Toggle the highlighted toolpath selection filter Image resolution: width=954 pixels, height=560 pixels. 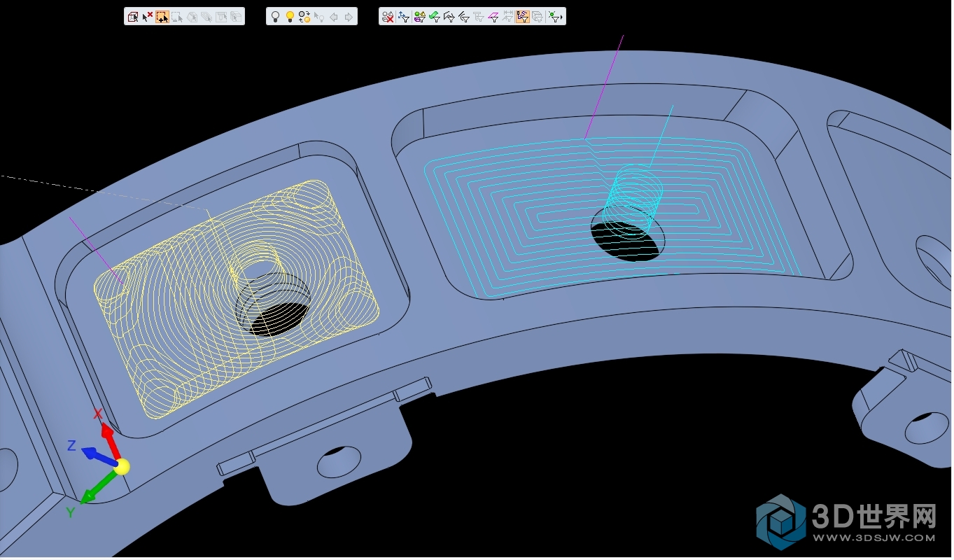tap(523, 17)
